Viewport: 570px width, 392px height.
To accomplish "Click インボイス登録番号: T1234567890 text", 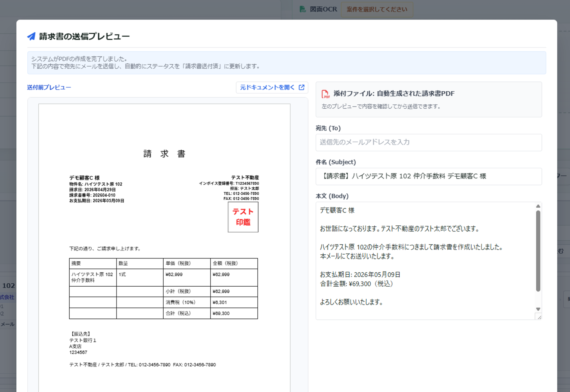I will [x=229, y=183].
